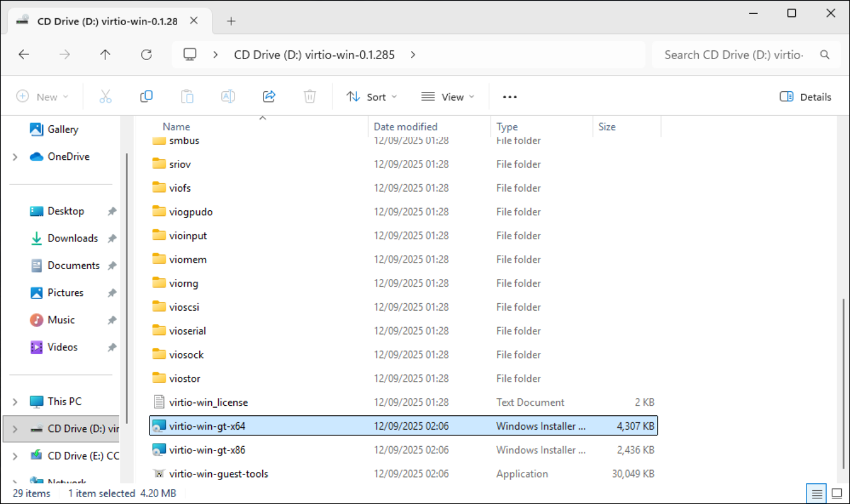Select the virtio-win-guest-tools application icon

tap(159, 474)
